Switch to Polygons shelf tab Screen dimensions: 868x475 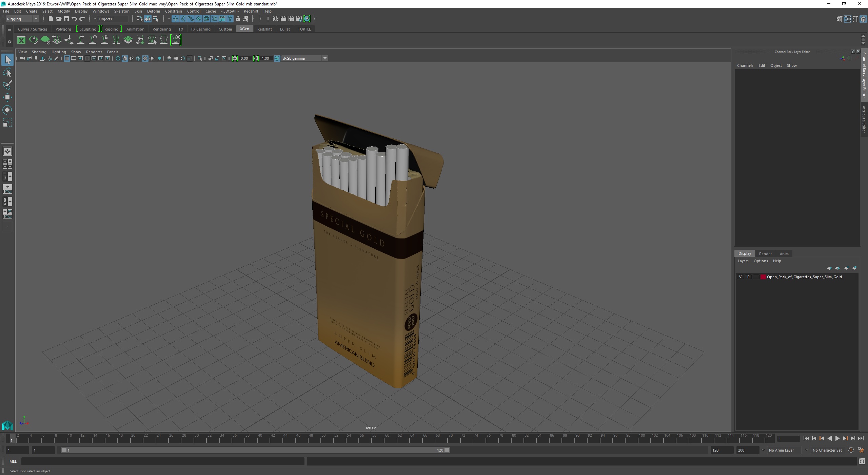[63, 29]
